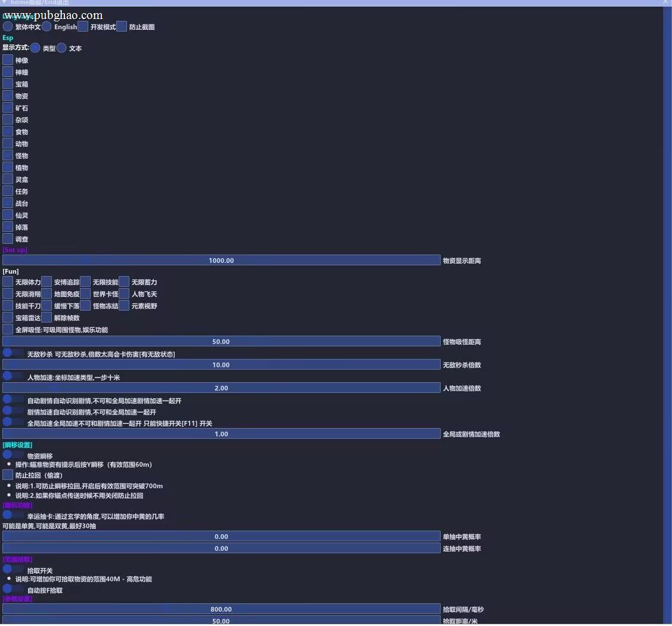Enable the 灵龛 ESP checkbox

pyautogui.click(x=8, y=179)
